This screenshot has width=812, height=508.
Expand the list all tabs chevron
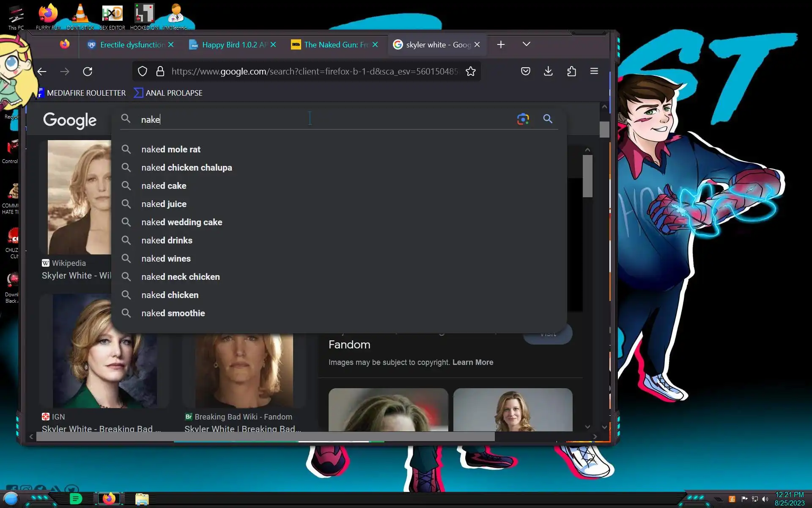(526, 44)
